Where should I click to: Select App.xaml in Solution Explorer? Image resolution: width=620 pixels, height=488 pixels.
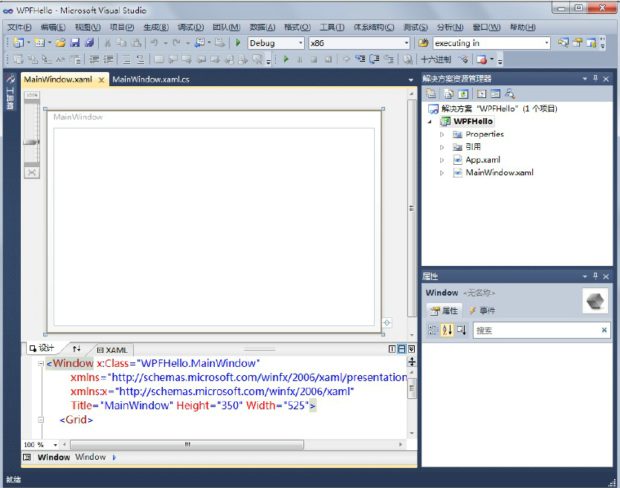point(476,160)
